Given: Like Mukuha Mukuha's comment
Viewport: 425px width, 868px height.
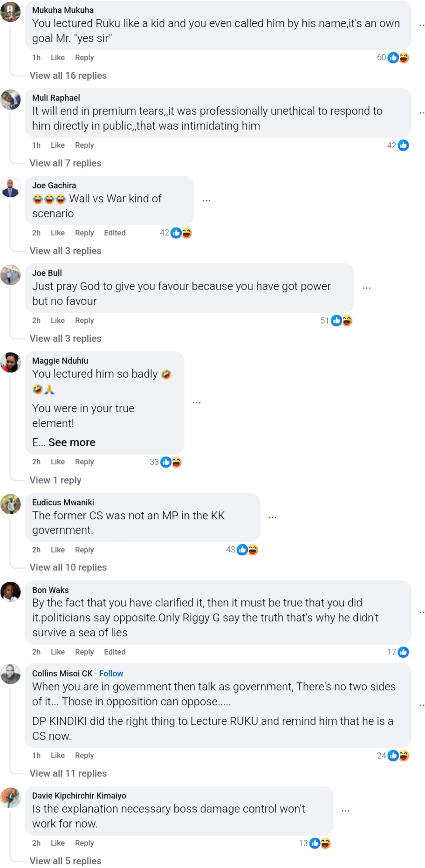Looking at the screenshot, I should 58,57.
